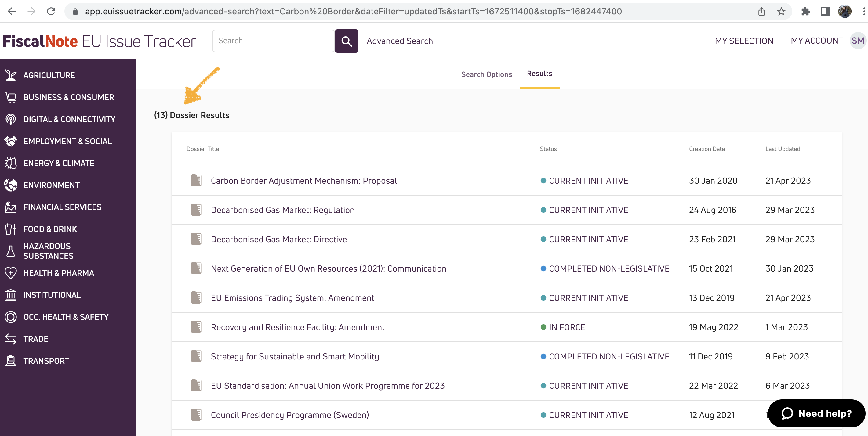
Task: Click last updated date 9 Feb 2023
Action: pyautogui.click(x=787, y=357)
